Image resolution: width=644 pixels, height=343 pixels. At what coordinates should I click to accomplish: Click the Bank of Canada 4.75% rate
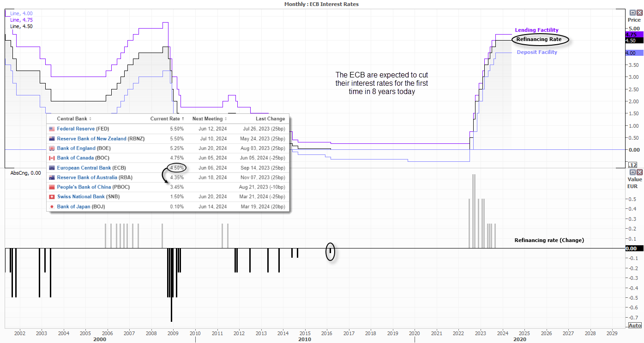(176, 158)
